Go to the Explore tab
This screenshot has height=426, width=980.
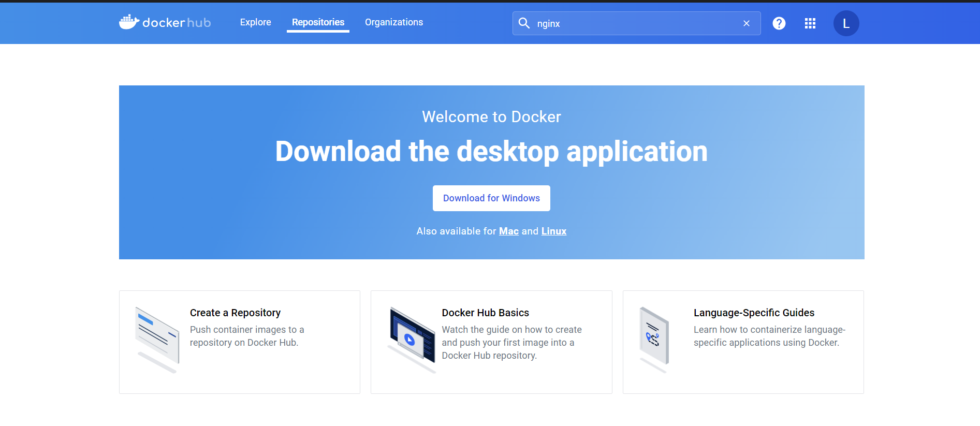coord(255,22)
